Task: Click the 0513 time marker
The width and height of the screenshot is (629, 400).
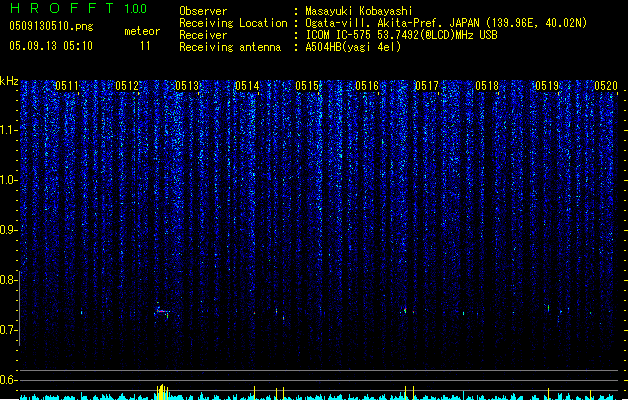Action: 187,86
